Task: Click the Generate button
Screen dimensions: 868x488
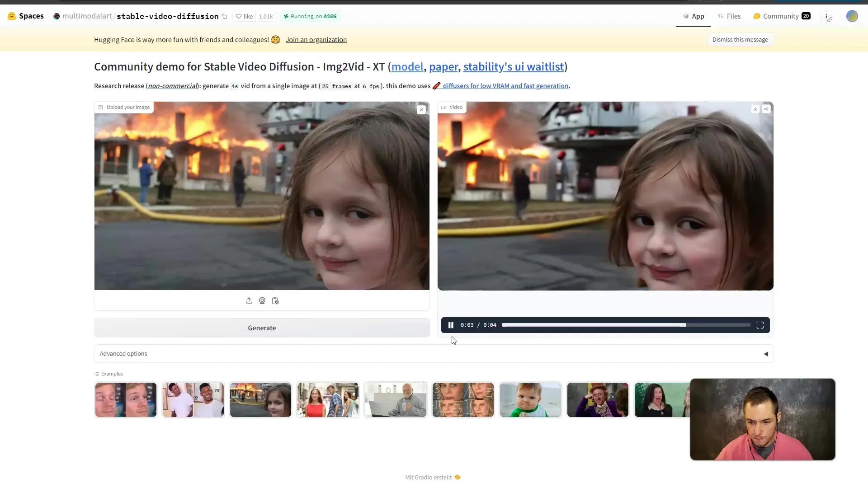Action: click(x=262, y=328)
